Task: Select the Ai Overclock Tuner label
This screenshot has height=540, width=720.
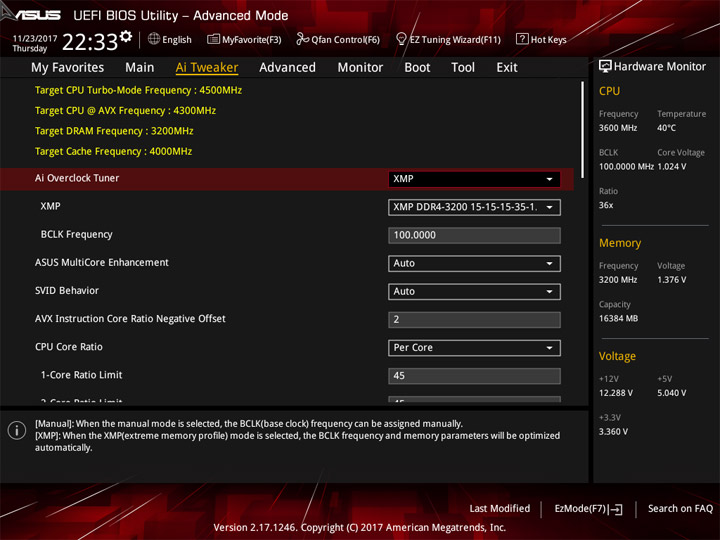Action: coord(77,178)
